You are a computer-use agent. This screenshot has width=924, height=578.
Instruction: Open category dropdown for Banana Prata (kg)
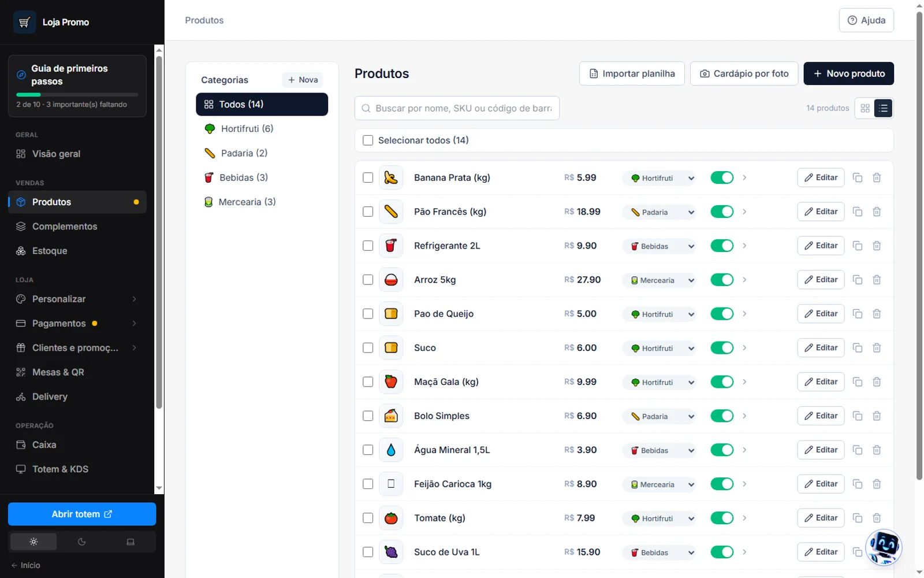coord(659,178)
